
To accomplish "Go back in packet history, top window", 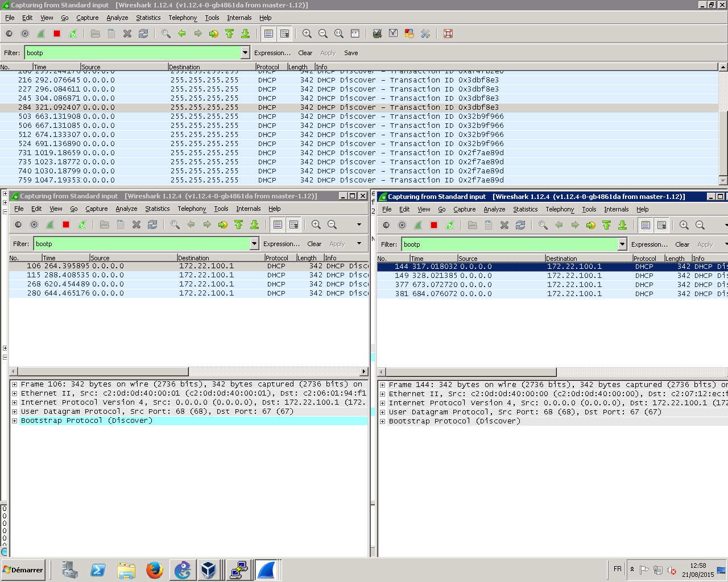I will click(x=182, y=34).
